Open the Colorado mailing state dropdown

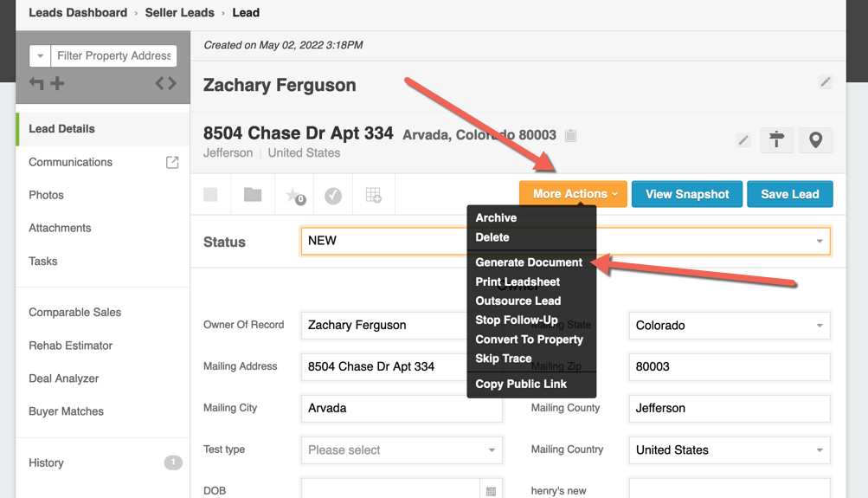click(729, 325)
